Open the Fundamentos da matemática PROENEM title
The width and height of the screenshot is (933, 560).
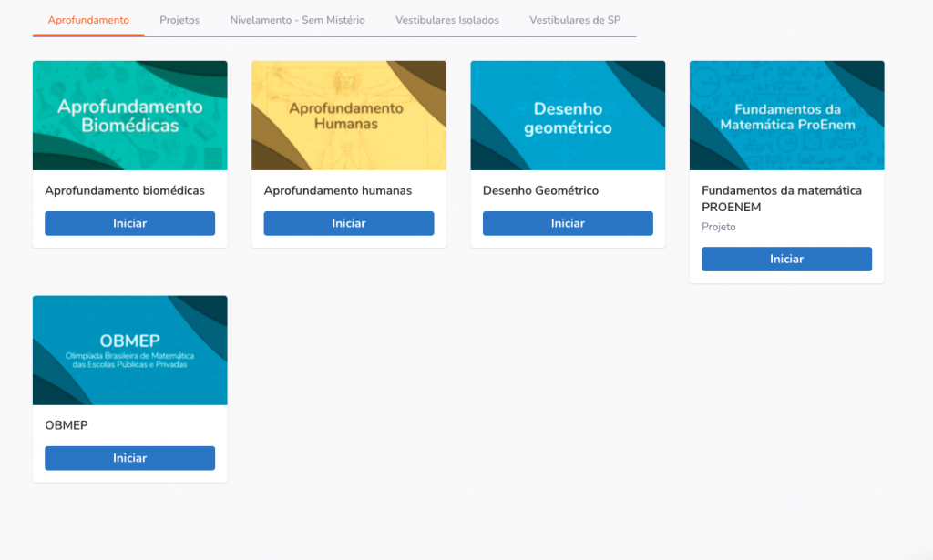coord(781,199)
